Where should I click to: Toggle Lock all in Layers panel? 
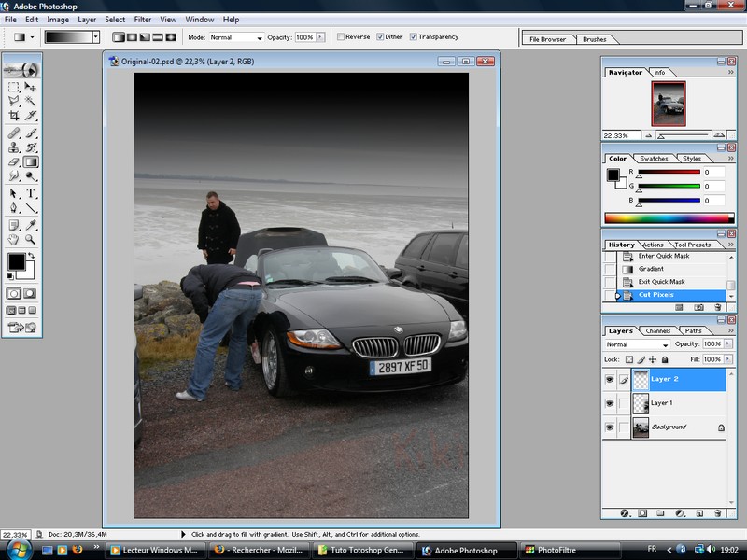(x=665, y=359)
